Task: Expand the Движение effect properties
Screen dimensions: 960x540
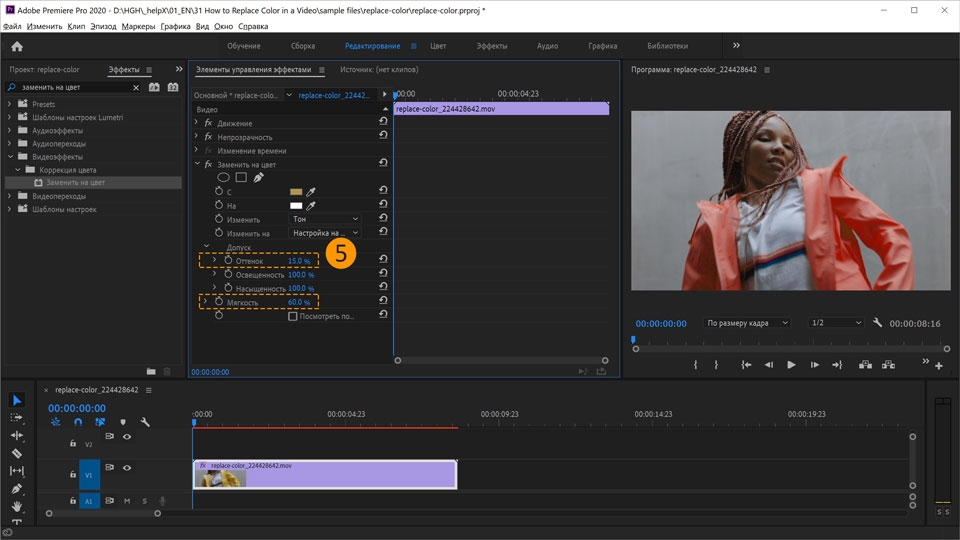Action: pyautogui.click(x=197, y=123)
